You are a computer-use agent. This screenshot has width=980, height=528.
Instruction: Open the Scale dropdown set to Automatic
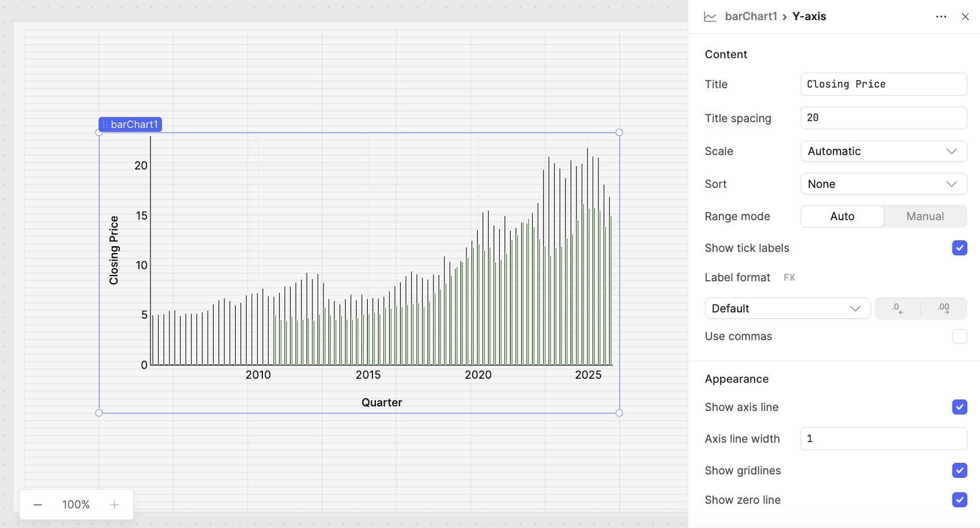883,151
